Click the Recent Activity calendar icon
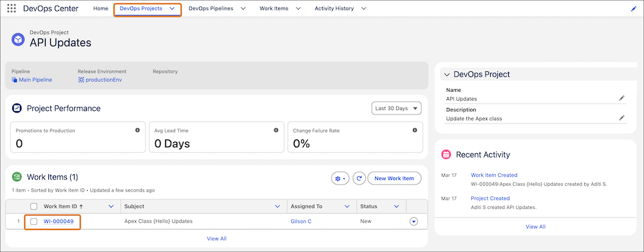 tap(446, 154)
